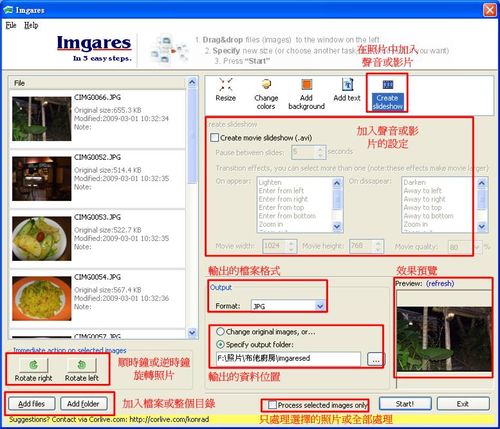
Task: Select Away to top effect
Action: tap(423, 207)
